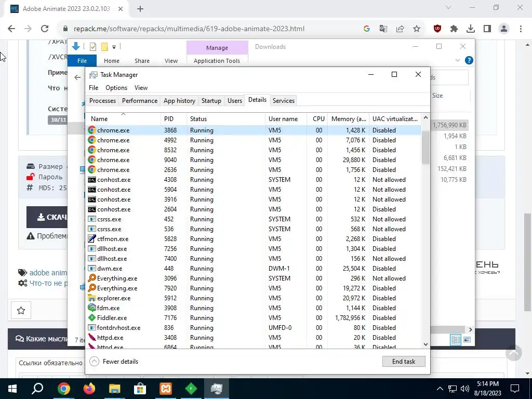
Task: Open Fiddler from the taskbar
Action: 191,389
